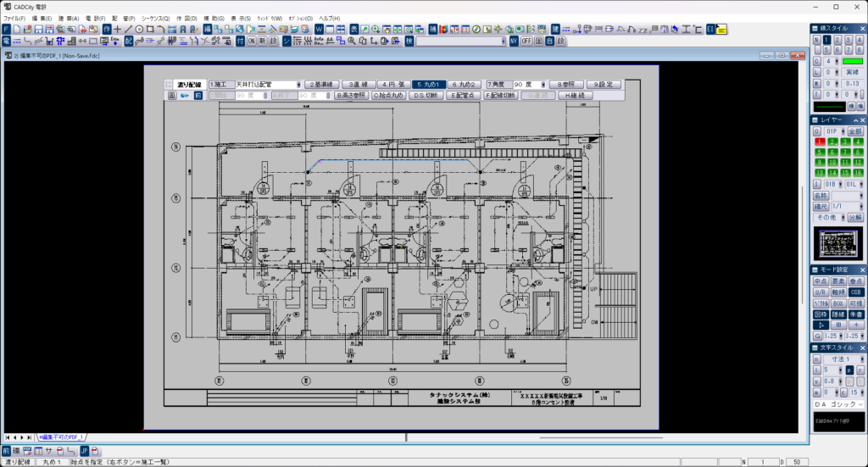Image resolution: width=868 pixels, height=467 pixels.
Task: Click the yellow note icon in toolbar
Action: [722, 29]
